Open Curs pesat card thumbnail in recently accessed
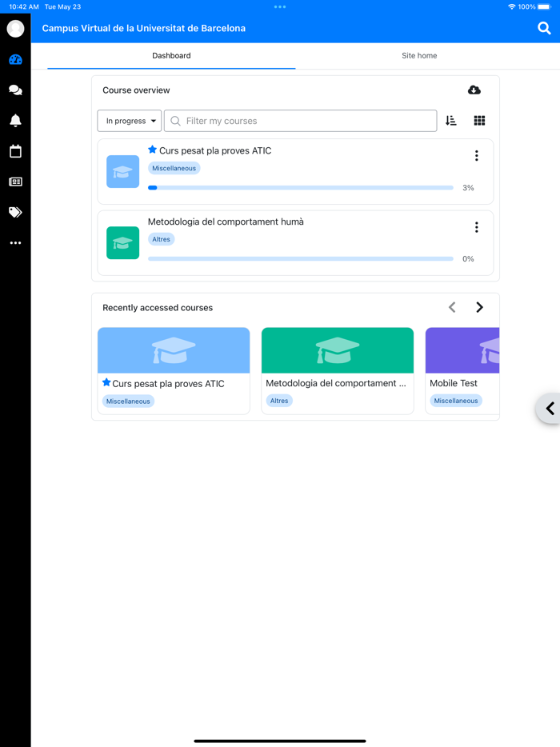Image resolution: width=560 pixels, height=747 pixels. click(x=174, y=350)
